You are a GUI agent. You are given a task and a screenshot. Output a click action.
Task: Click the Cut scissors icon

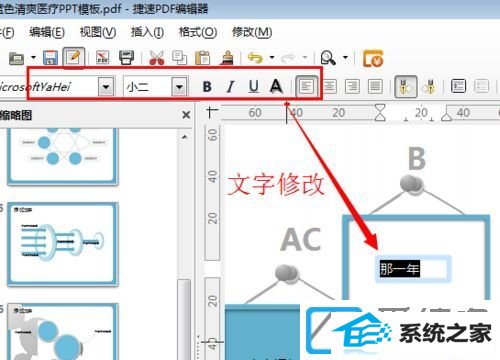click(x=157, y=58)
